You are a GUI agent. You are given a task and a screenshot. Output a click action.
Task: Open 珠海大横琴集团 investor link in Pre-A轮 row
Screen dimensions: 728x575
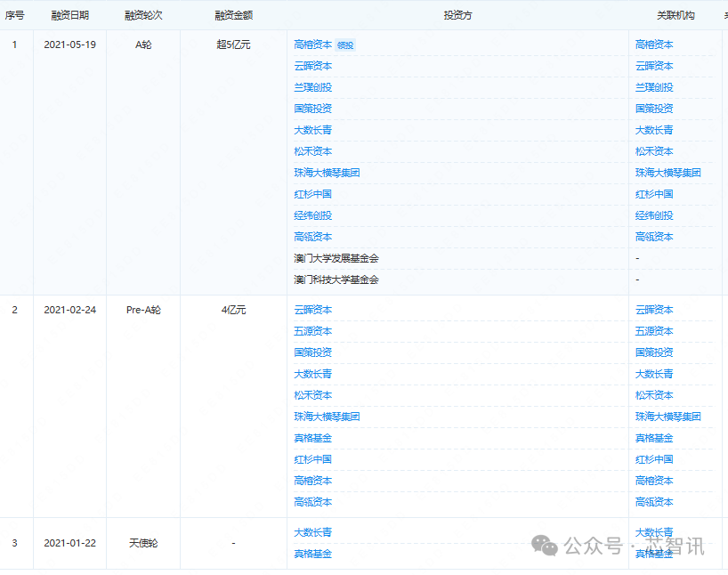click(327, 417)
